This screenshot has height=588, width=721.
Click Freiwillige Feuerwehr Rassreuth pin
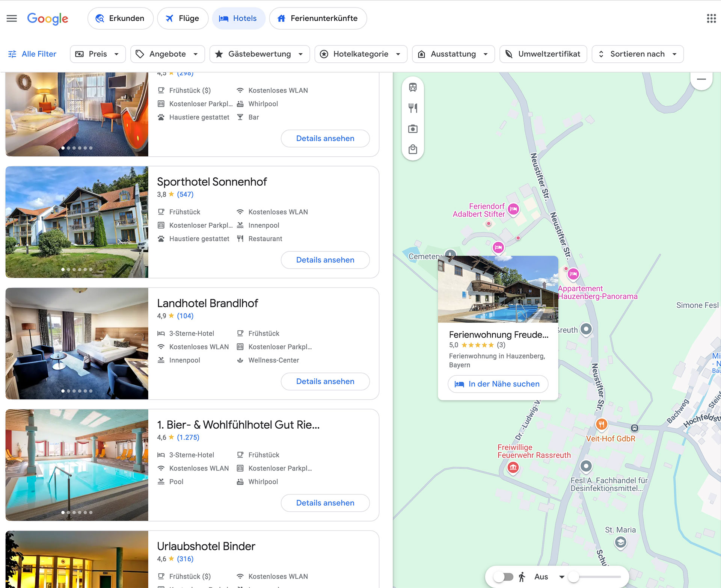click(x=513, y=467)
